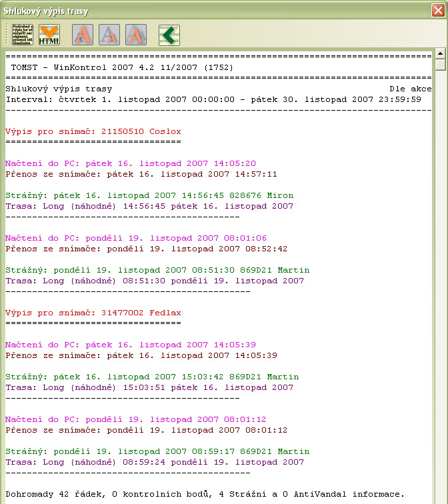Click the toolbar drag handle grip

pos(7,34)
